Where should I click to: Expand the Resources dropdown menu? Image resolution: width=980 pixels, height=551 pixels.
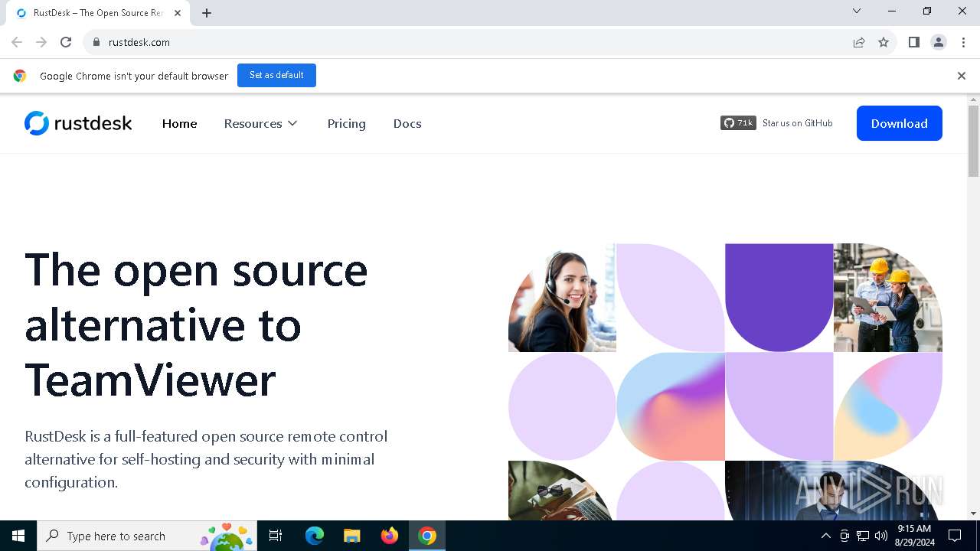[260, 123]
